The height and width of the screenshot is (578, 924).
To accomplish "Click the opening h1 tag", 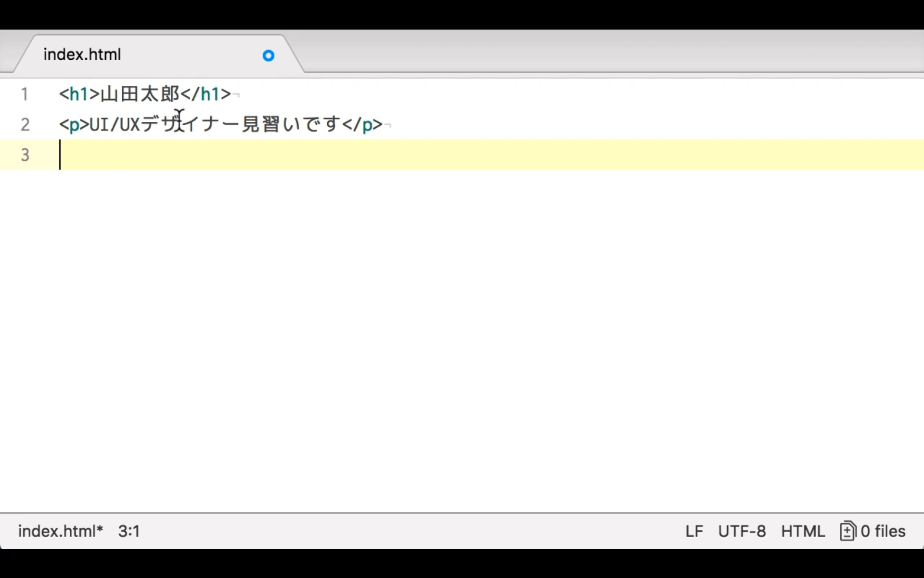I will pyautogui.click(x=79, y=94).
